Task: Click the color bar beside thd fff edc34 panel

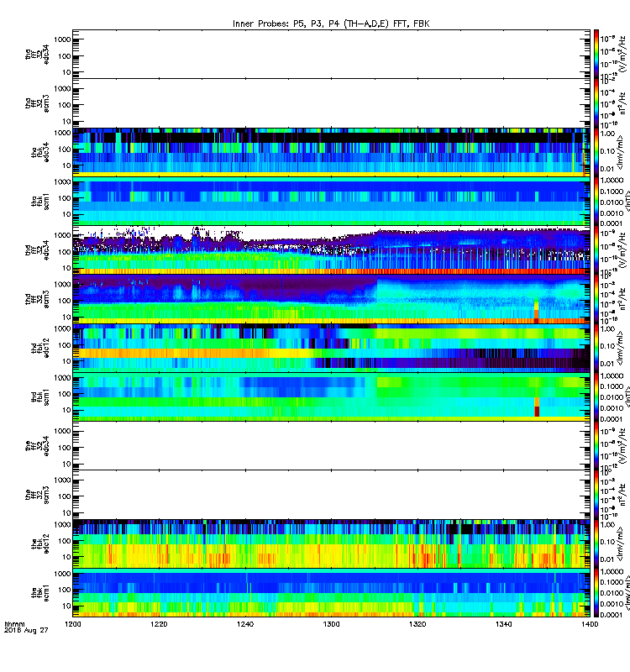Action: [x=596, y=249]
